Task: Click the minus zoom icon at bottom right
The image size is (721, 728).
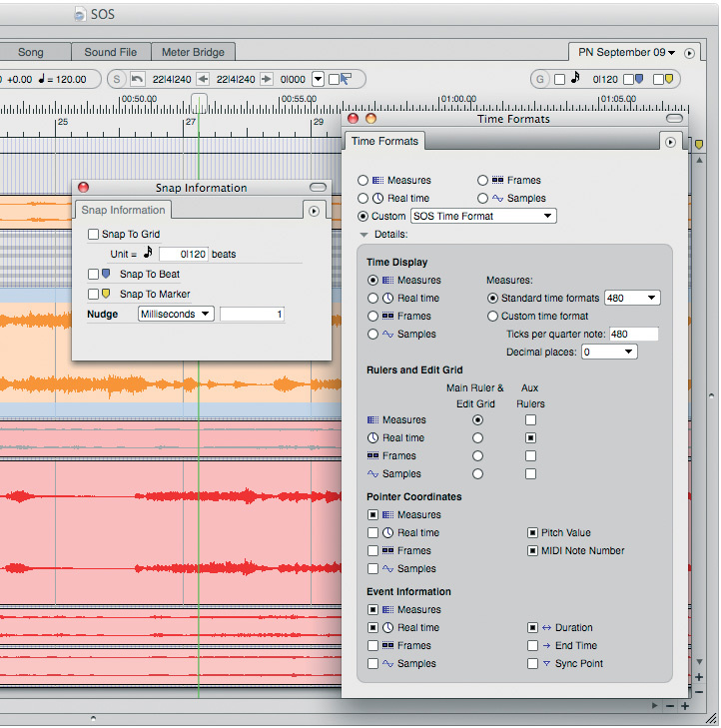Action: (x=670, y=706)
